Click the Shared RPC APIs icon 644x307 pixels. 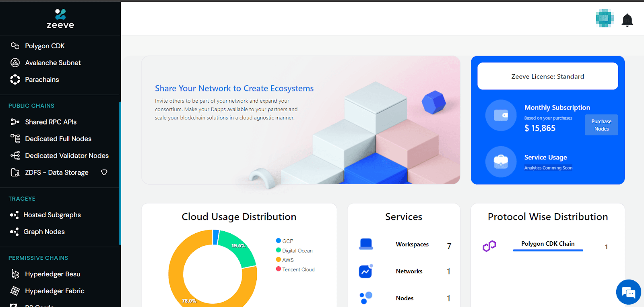[15, 122]
